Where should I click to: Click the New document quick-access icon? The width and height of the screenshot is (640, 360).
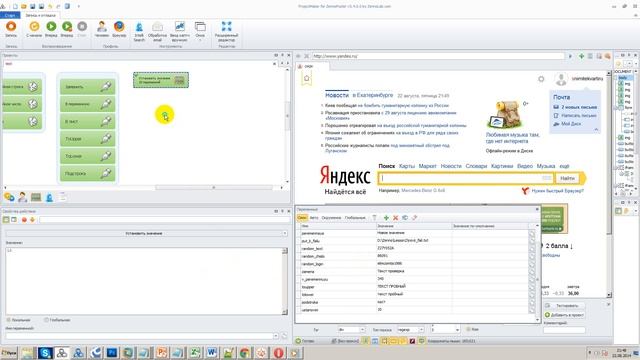16,6
